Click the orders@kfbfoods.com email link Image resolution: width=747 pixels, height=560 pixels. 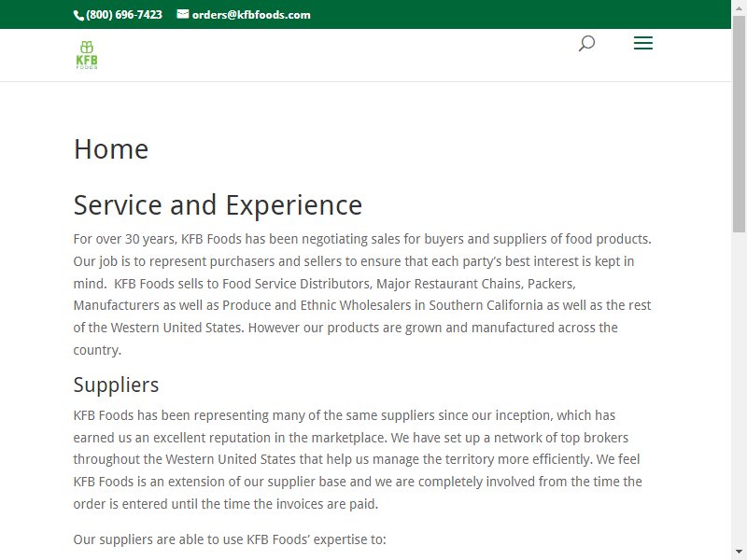pyautogui.click(x=251, y=15)
